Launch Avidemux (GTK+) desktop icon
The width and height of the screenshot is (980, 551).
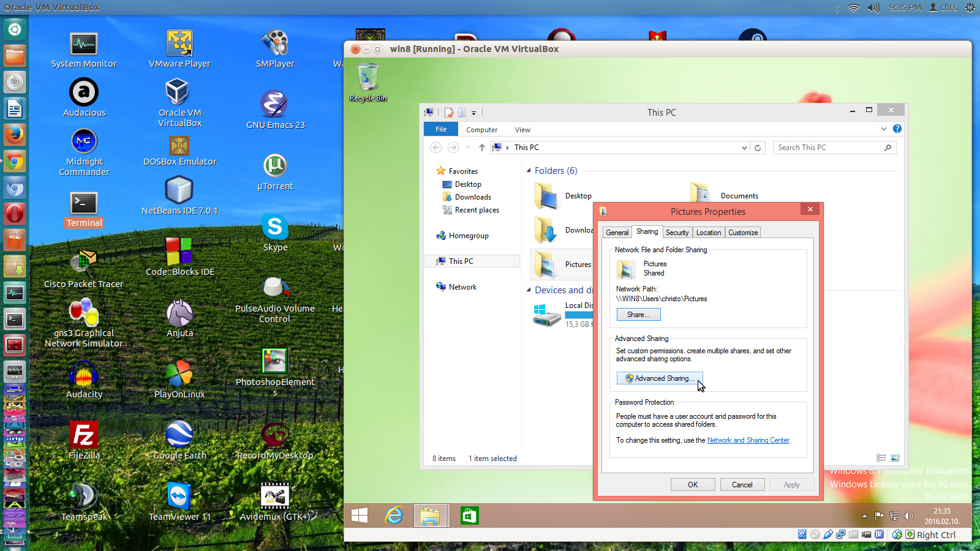(275, 496)
